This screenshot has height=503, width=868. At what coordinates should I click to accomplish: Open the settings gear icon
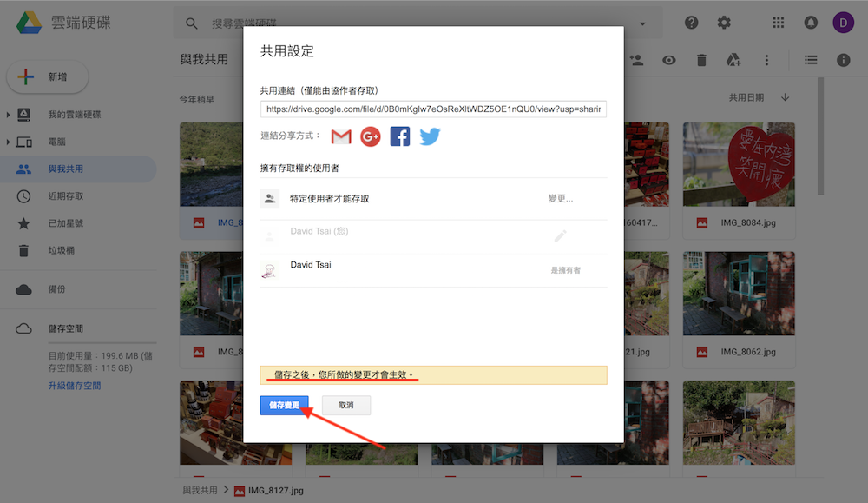point(723,23)
